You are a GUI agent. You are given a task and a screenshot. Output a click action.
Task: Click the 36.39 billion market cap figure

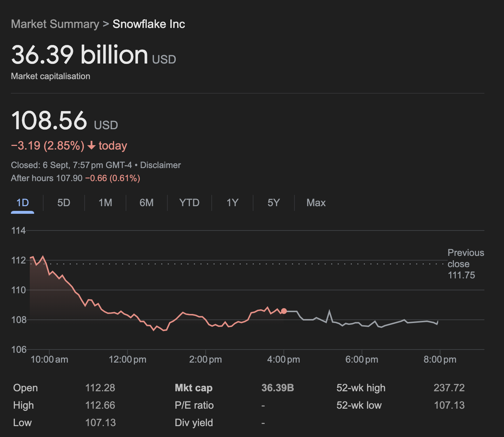80,54
